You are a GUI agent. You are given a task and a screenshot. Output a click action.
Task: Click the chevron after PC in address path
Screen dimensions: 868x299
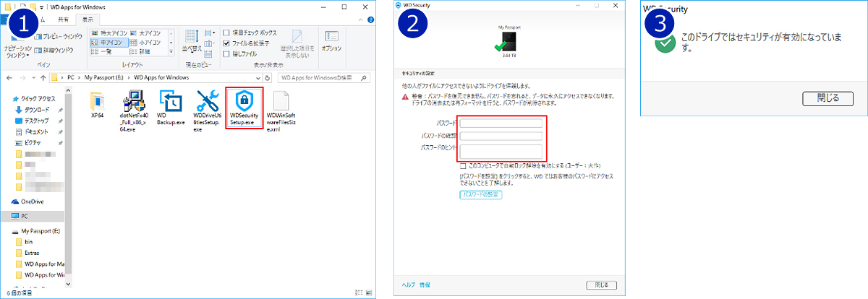[x=80, y=77]
